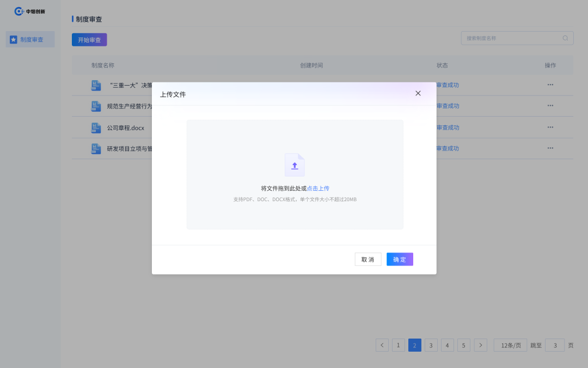Click the search magnifier icon
Viewport: 588px width, 368px height.
(565, 38)
